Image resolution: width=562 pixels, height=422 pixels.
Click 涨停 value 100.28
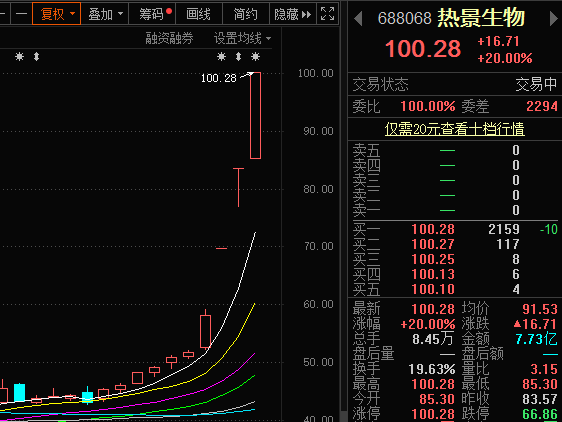pyautogui.click(x=433, y=414)
